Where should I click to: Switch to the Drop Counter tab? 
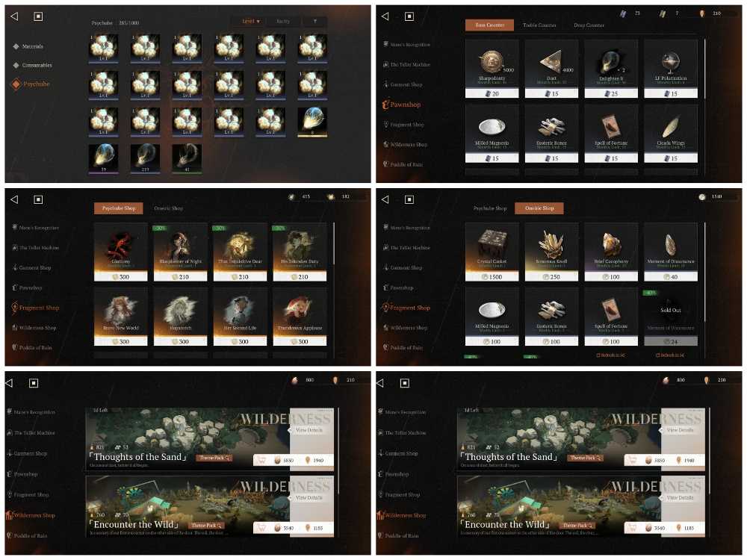tap(589, 25)
